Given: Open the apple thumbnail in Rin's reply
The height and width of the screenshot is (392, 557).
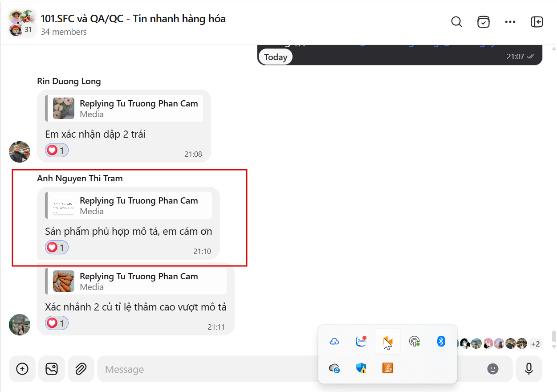Looking at the screenshot, I should [64, 108].
